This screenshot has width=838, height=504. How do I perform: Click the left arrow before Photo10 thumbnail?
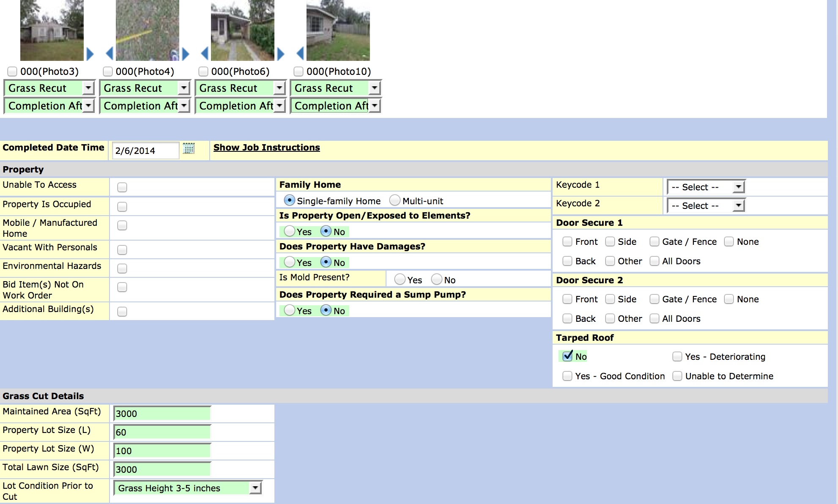click(299, 54)
